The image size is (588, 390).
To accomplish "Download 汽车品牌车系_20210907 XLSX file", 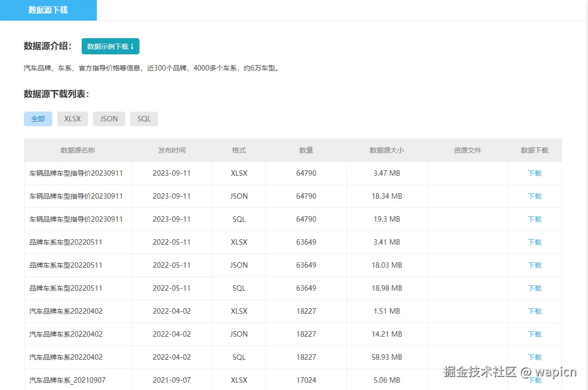I will click(534, 380).
